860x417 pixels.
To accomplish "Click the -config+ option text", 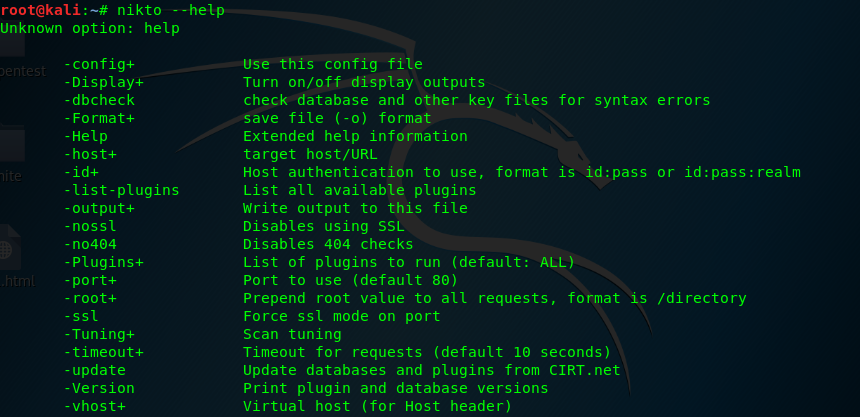I will (99, 64).
